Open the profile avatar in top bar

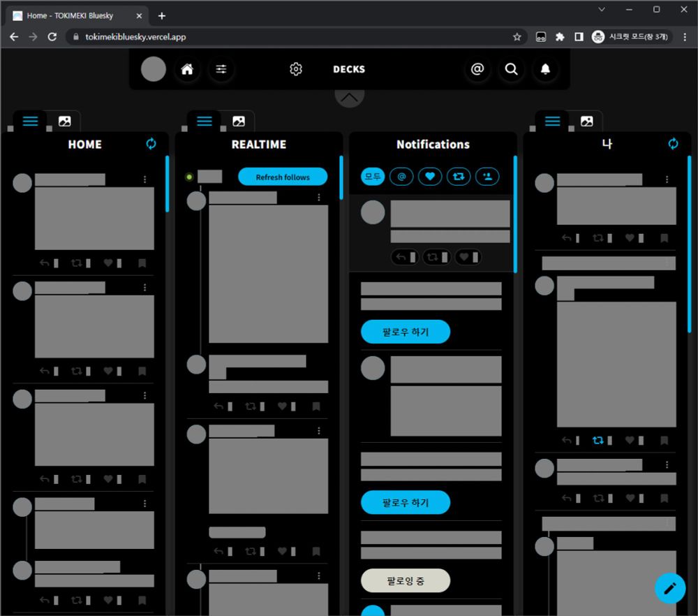click(153, 69)
